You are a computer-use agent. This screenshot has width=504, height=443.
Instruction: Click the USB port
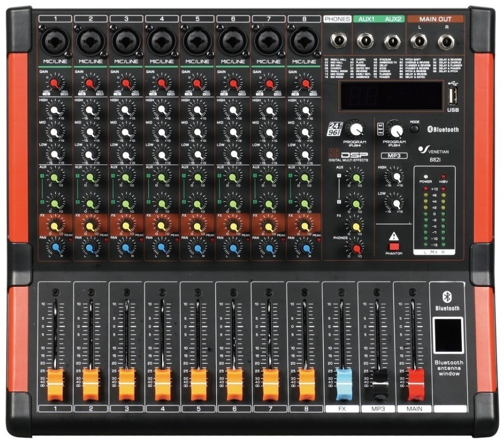coord(453,96)
